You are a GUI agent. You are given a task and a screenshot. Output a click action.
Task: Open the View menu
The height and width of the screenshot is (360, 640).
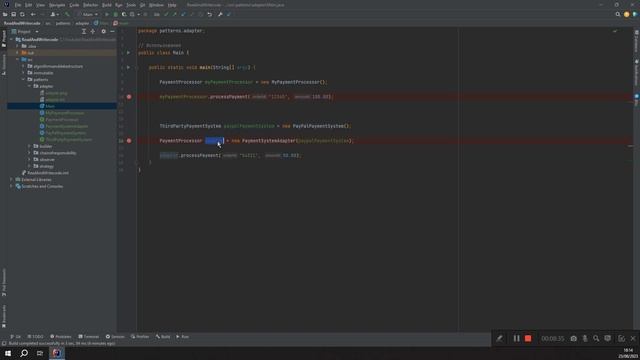[40, 5]
